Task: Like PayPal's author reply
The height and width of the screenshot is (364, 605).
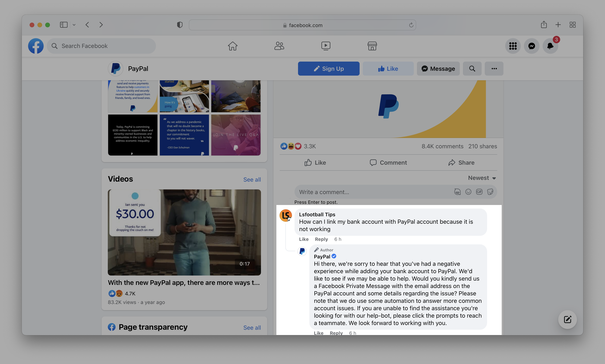Action: point(318,333)
